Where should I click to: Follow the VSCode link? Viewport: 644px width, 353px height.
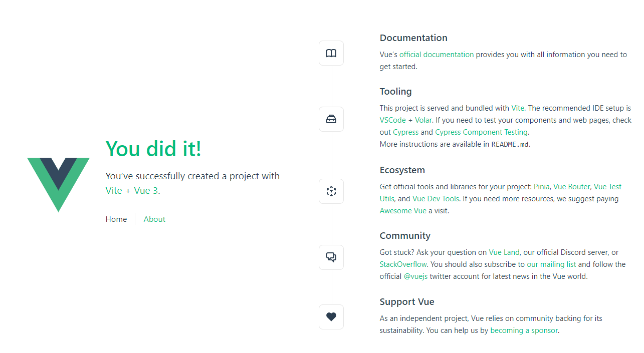(393, 120)
